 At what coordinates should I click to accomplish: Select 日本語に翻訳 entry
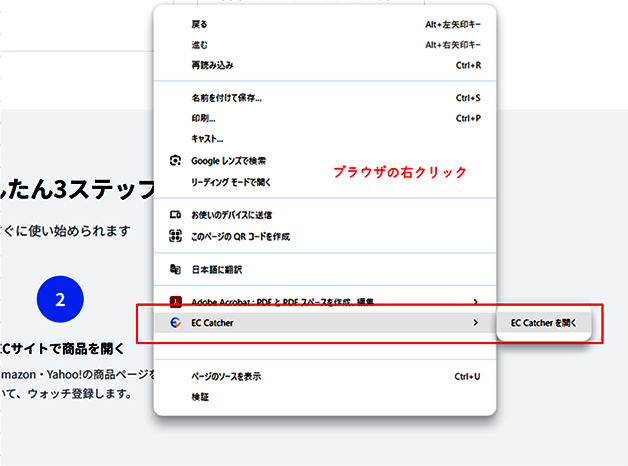pos(325,270)
